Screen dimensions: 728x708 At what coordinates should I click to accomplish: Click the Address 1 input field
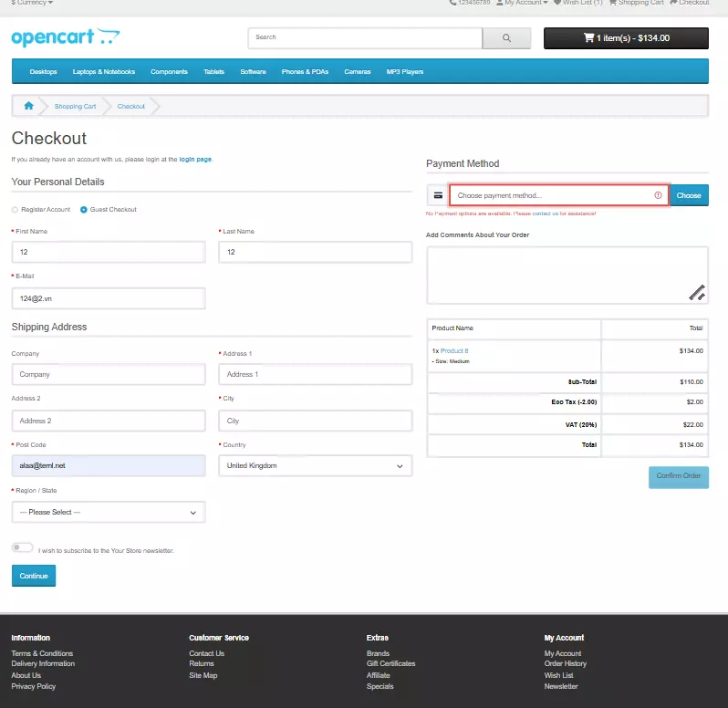316,374
